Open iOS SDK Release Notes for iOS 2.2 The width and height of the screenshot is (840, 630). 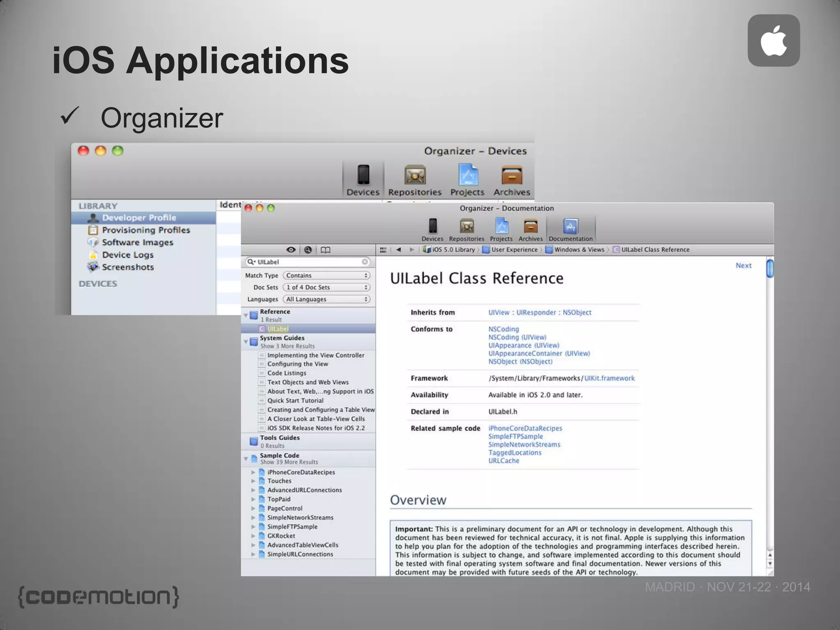tap(316, 428)
